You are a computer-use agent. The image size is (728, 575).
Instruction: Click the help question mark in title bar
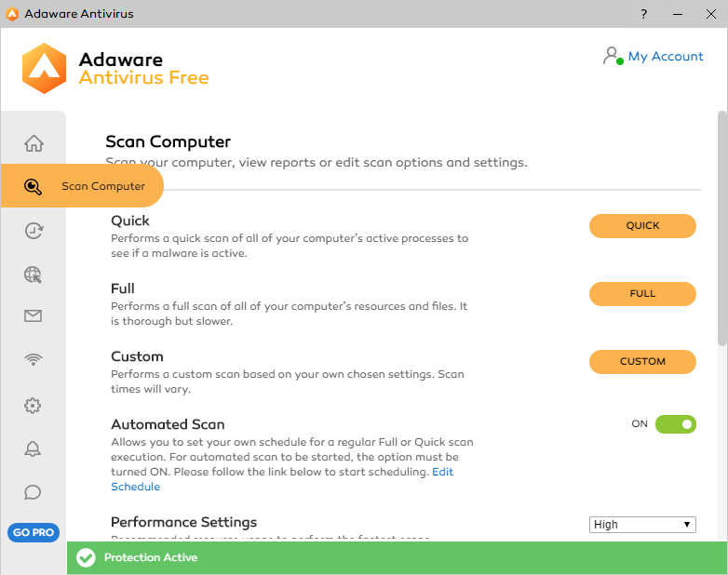[x=644, y=14]
